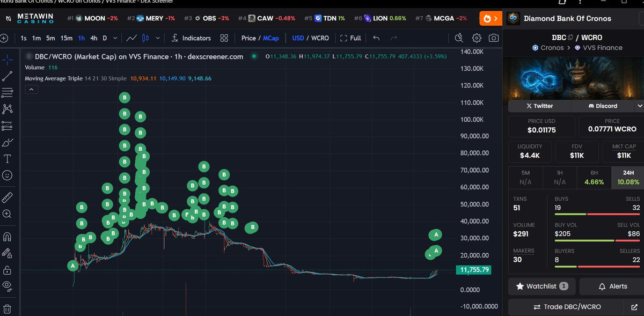The height and width of the screenshot is (316, 644).
Task: Select the 4h timeframe
Action: pos(94,38)
